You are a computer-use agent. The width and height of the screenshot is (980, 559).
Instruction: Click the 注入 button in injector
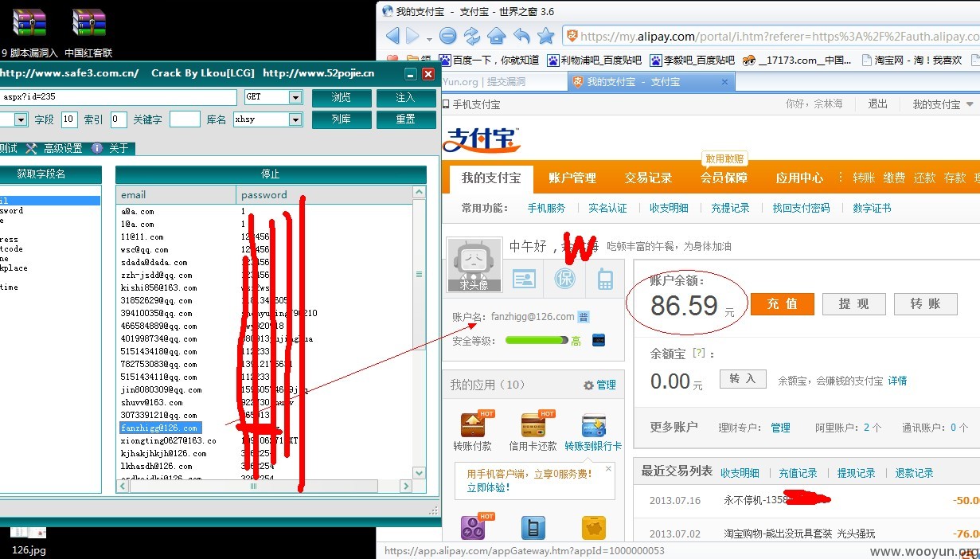(406, 97)
